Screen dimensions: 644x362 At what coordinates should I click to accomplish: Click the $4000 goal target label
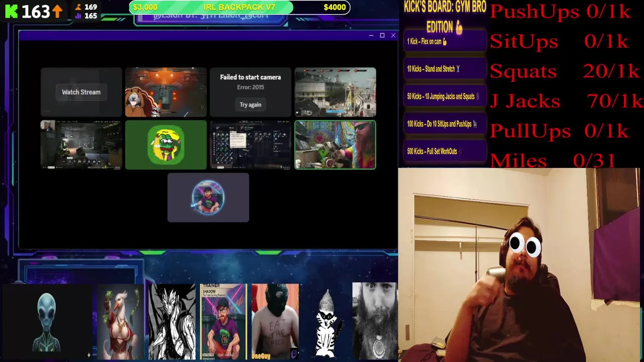(x=335, y=7)
